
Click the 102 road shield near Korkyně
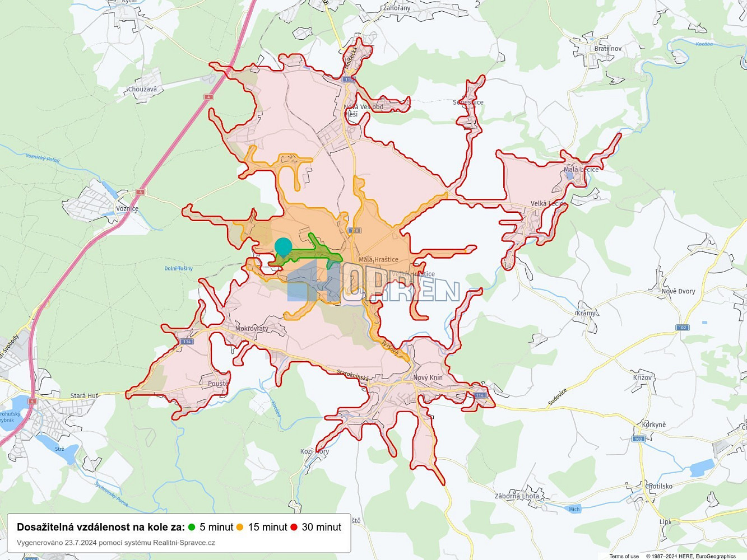(638, 438)
